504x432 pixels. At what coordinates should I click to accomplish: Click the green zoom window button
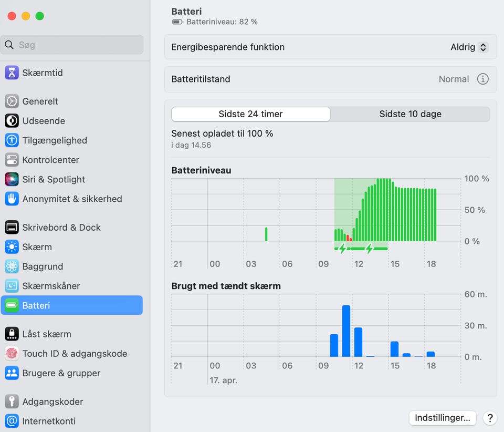39,16
